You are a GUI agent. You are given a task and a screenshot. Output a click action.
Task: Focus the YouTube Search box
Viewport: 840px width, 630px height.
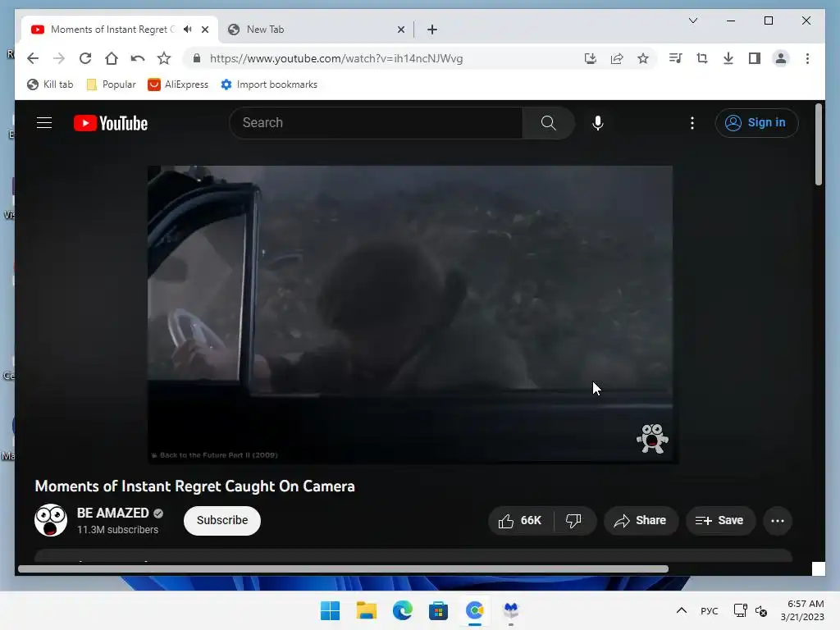click(x=376, y=123)
